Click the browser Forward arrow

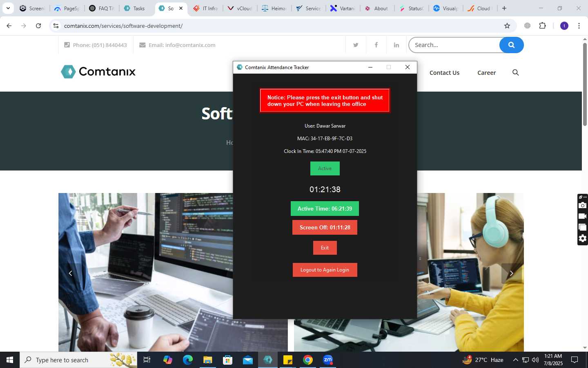coord(24,26)
